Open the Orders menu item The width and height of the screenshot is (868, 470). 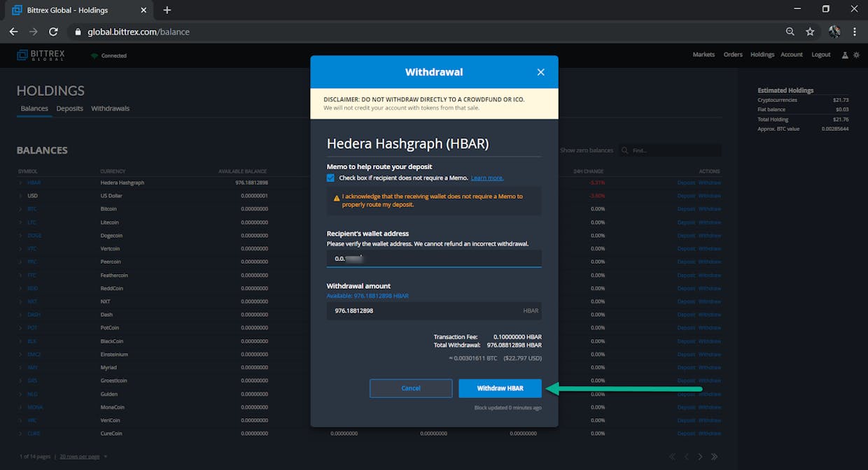[x=733, y=55]
